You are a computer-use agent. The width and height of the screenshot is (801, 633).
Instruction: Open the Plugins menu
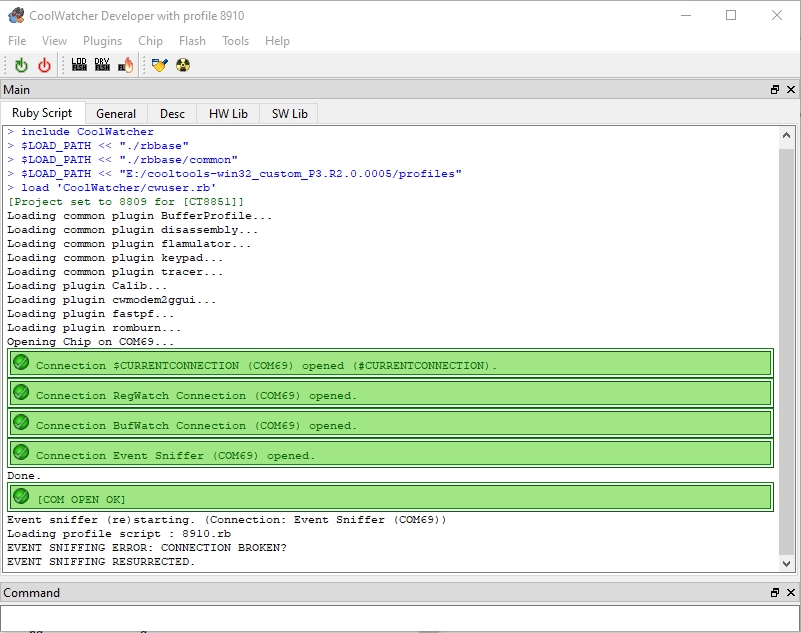click(x=102, y=41)
